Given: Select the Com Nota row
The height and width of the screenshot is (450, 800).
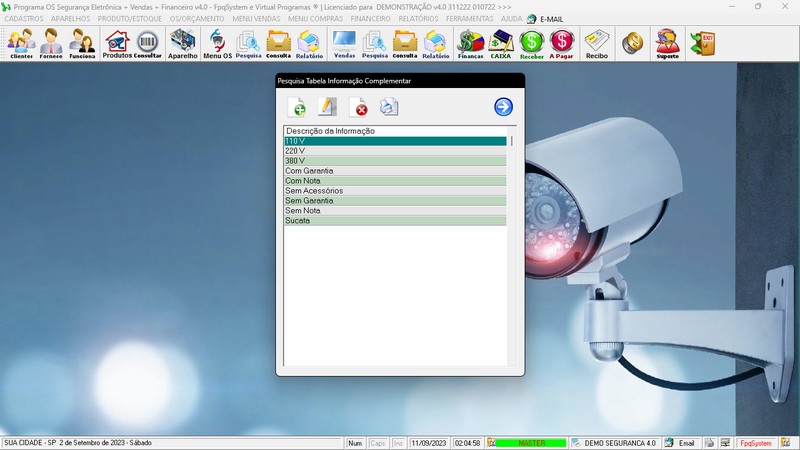Looking at the screenshot, I should pos(395,181).
